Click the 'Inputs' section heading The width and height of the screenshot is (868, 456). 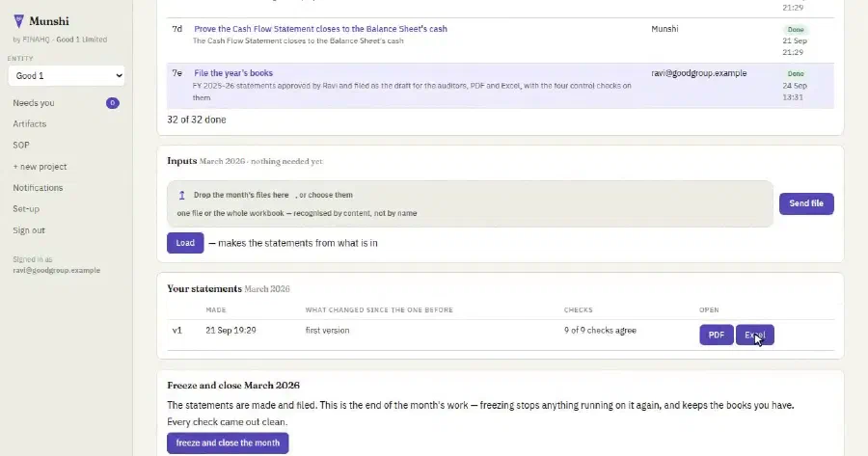pyautogui.click(x=182, y=161)
